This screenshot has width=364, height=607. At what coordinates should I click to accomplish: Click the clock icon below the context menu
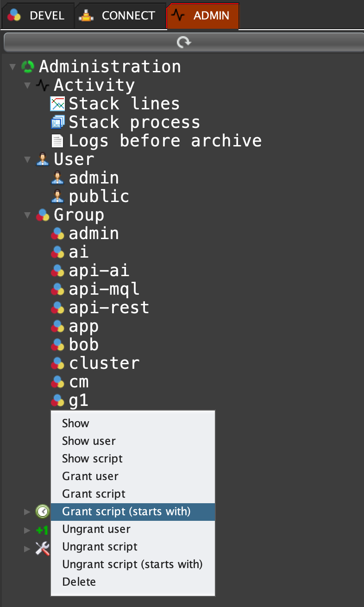point(43,512)
